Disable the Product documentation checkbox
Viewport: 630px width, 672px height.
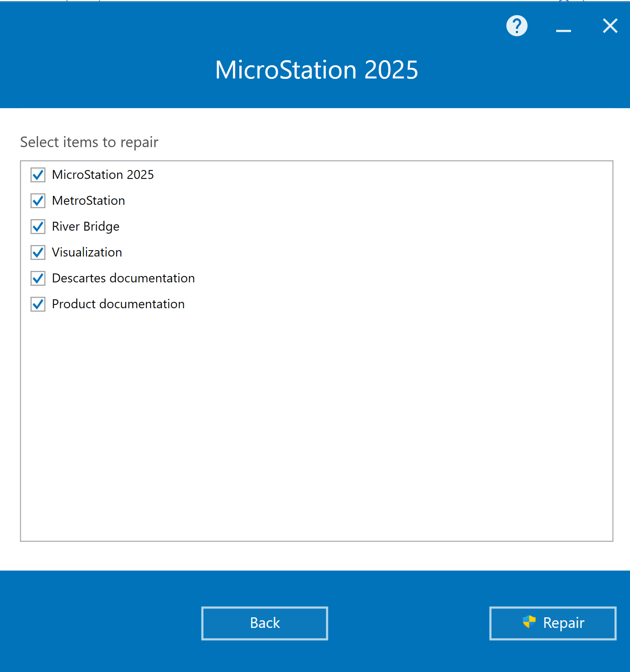point(38,304)
